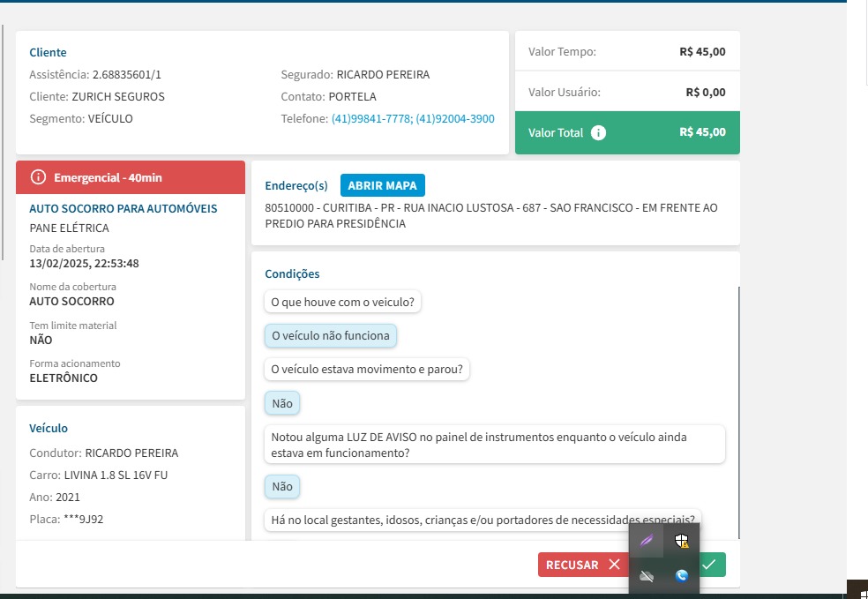Viewport: 868px width, 599px height.
Task: Click the X icon on Recusar
Action: point(614,565)
